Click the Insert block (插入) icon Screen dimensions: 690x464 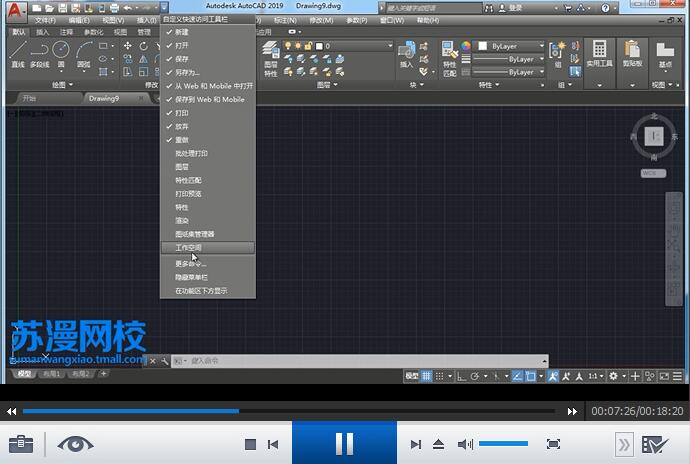click(407, 55)
